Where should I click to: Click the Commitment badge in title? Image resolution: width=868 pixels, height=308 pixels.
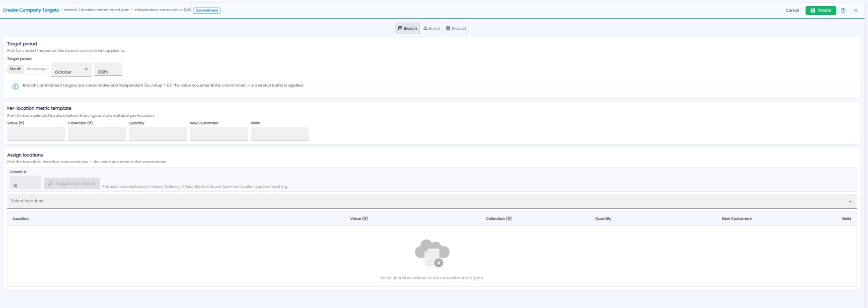pyautogui.click(x=207, y=10)
